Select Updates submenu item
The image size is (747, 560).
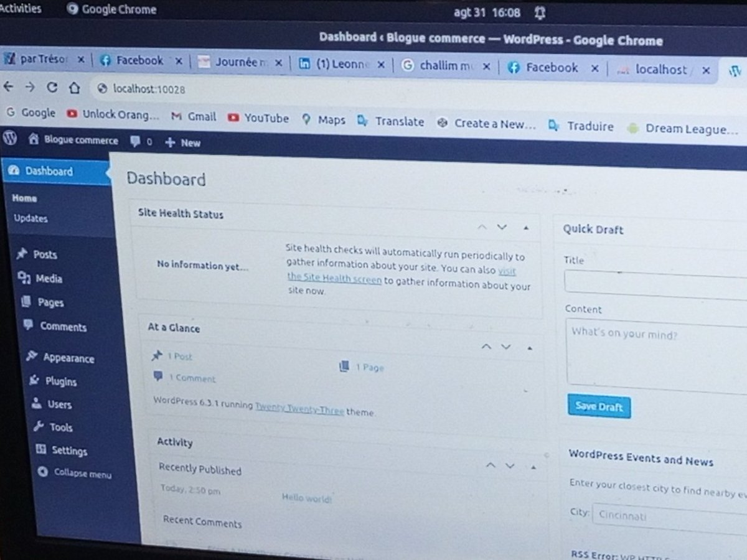(x=31, y=218)
